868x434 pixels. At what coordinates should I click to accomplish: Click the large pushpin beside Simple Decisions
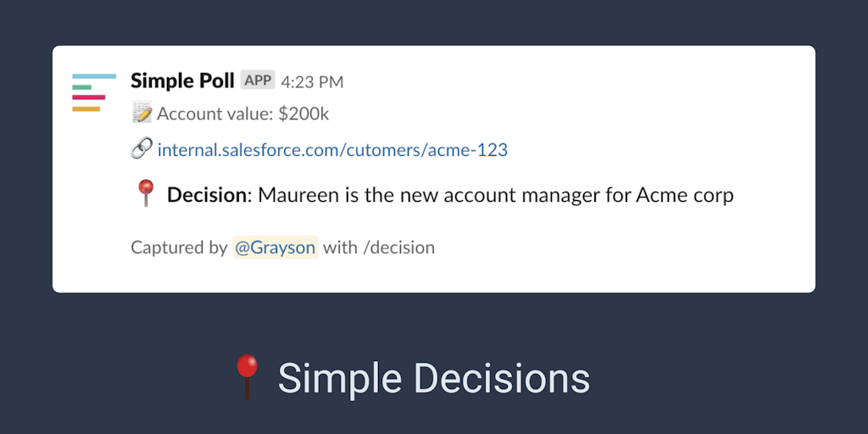click(x=247, y=377)
